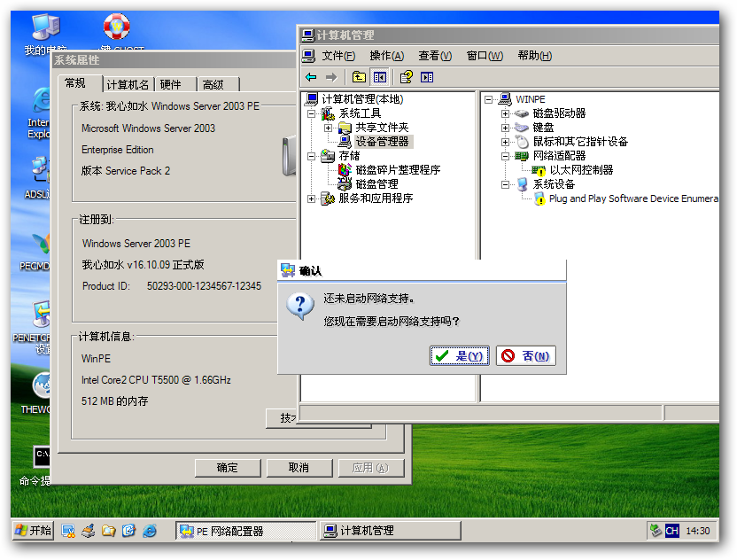The image size is (737, 560).
Task: Click the Up one level toolbar icon
Action: pos(358,77)
